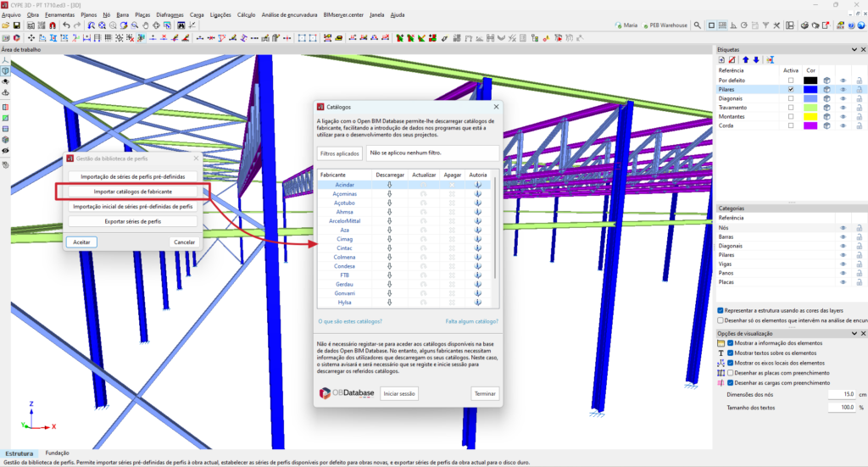
Task: Open 'O que são estes catálogos?' link
Action: point(349,321)
